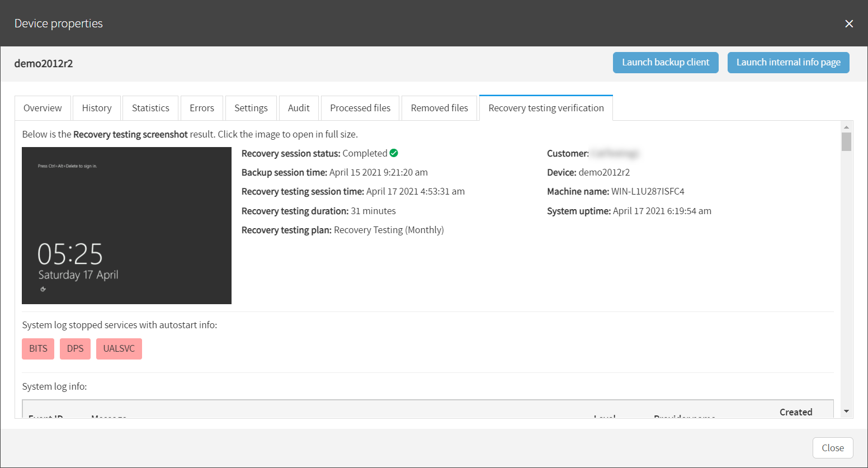Click the BITS stopped service tag

(38, 349)
